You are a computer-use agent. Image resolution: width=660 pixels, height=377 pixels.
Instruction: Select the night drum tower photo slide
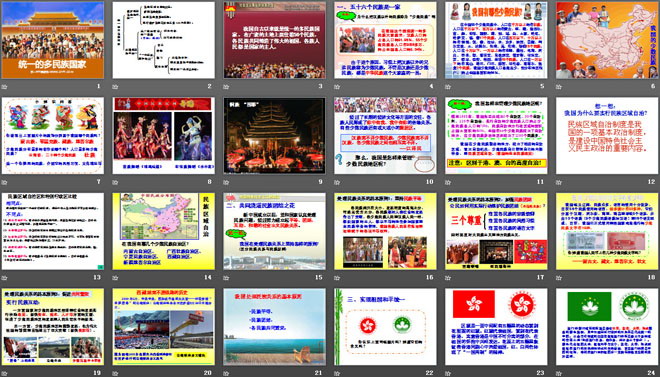[274, 135]
